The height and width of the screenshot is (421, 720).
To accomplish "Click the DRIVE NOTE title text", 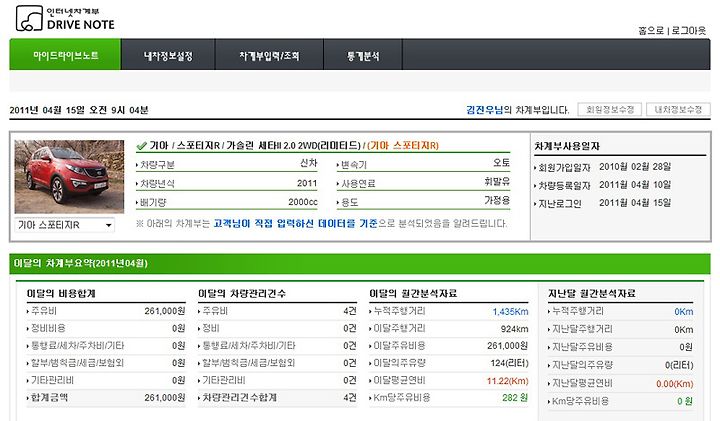I will click(81, 25).
